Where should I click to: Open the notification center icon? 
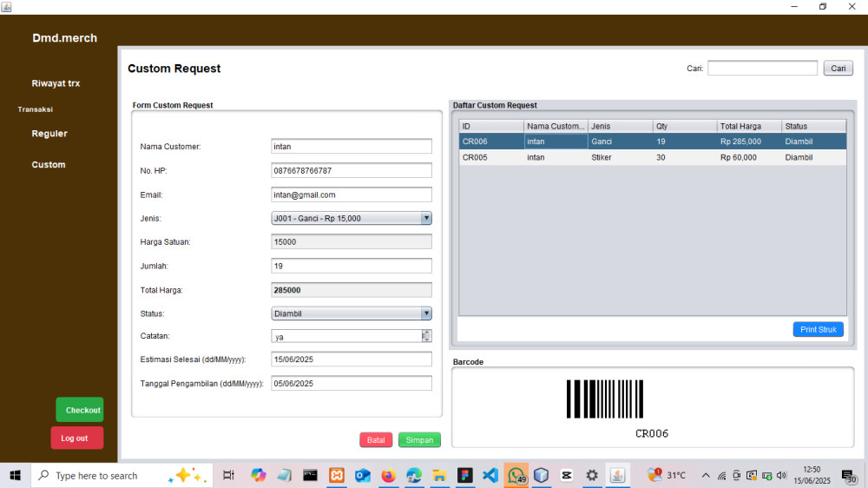(849, 475)
